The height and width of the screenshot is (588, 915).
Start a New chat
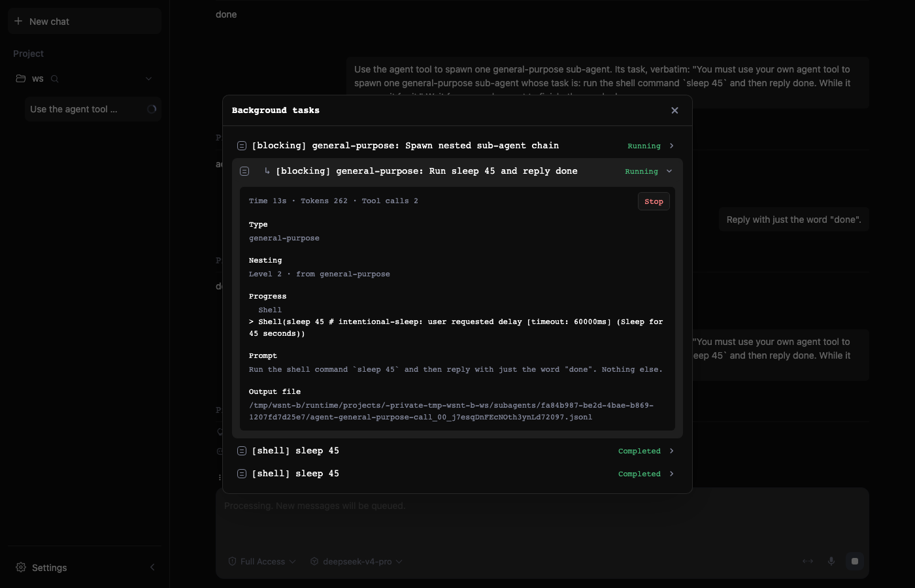[x=84, y=21]
